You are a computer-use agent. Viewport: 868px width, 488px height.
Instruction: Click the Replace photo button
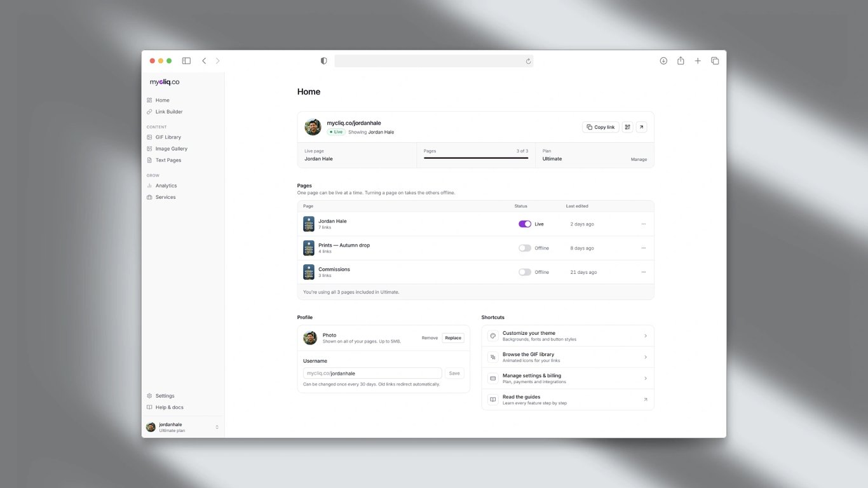click(x=453, y=338)
